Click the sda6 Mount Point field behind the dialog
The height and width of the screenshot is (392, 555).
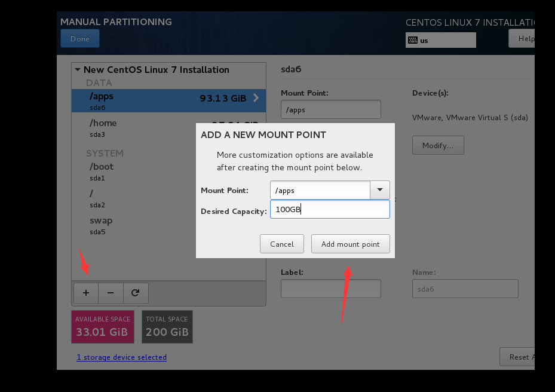(x=331, y=109)
